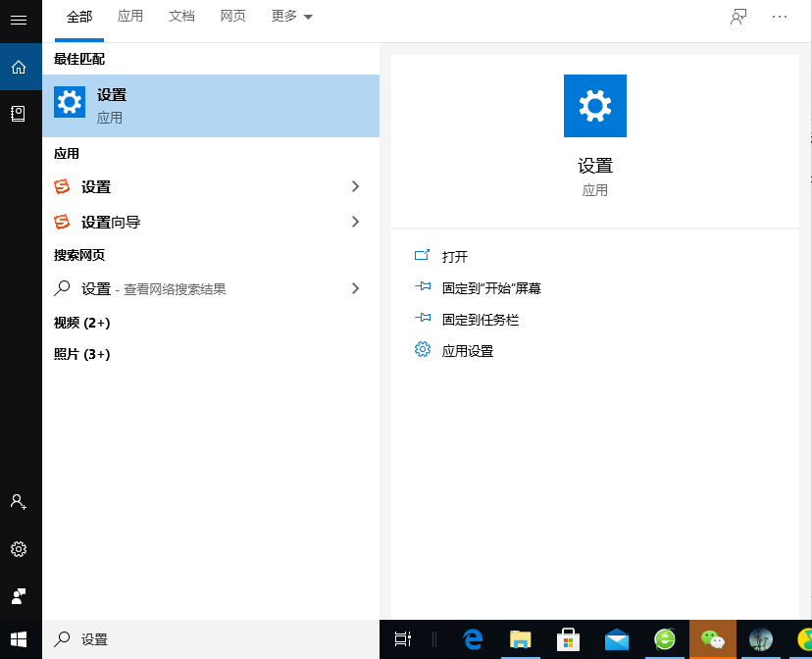Expand arrow for 设置 web search result
Screen dimensions: 812x659
click(x=355, y=288)
